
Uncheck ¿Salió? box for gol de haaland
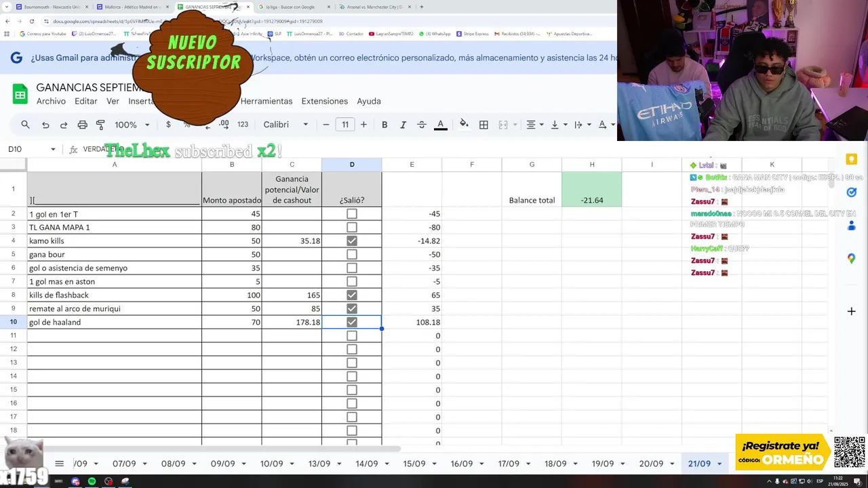(x=351, y=322)
